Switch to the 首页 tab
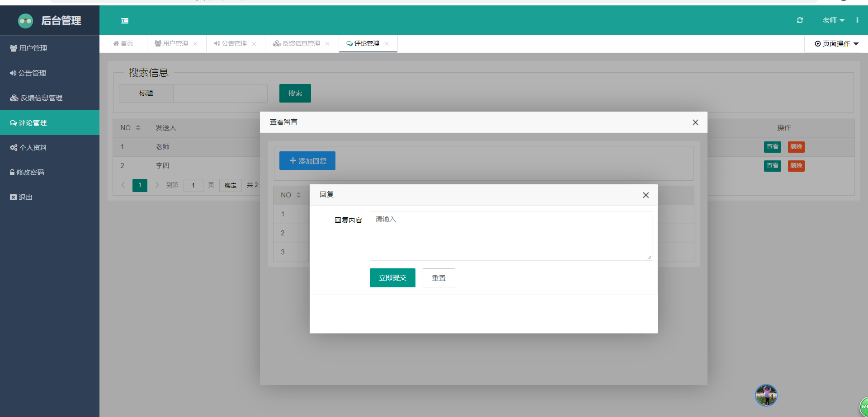Screen dimensions: 868x417 pyautogui.click(x=123, y=44)
